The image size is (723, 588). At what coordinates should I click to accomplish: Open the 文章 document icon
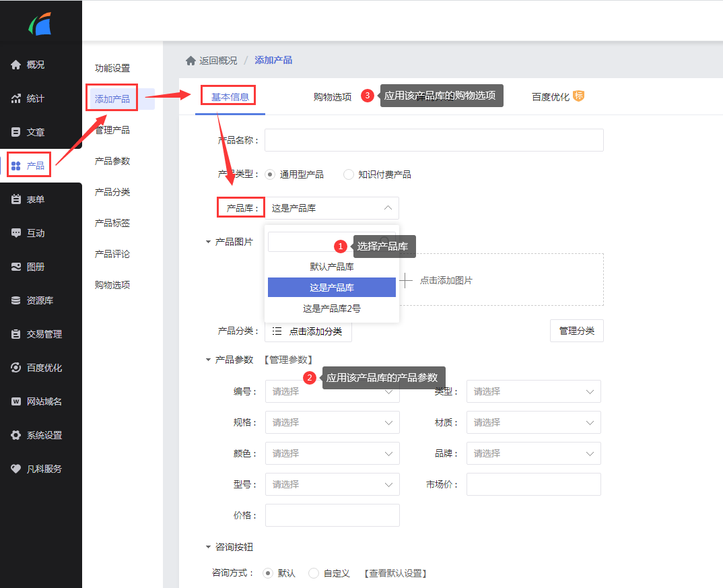[15, 132]
